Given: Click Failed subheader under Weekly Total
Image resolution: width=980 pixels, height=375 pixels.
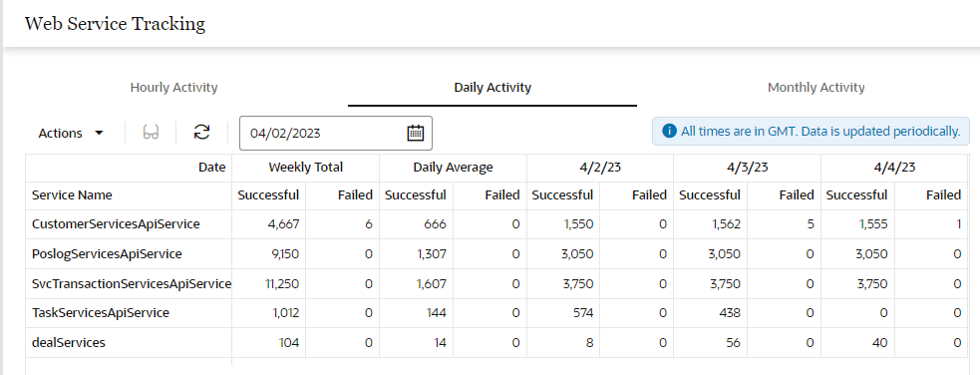Looking at the screenshot, I should (x=356, y=195).
